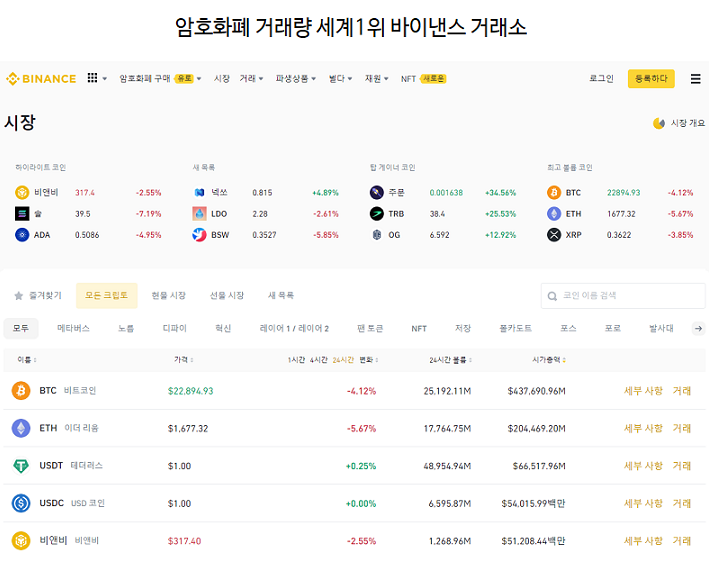
Task: Click the Binance logo
Action: point(41,79)
